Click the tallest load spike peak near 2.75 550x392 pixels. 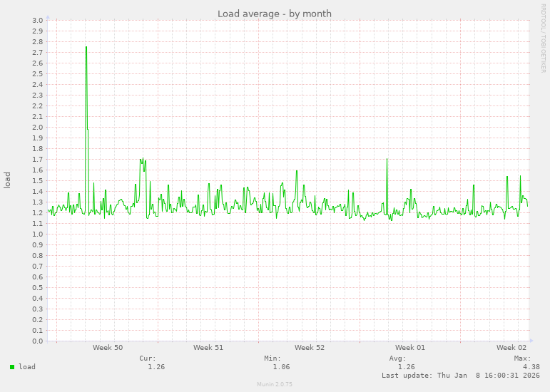point(86,47)
